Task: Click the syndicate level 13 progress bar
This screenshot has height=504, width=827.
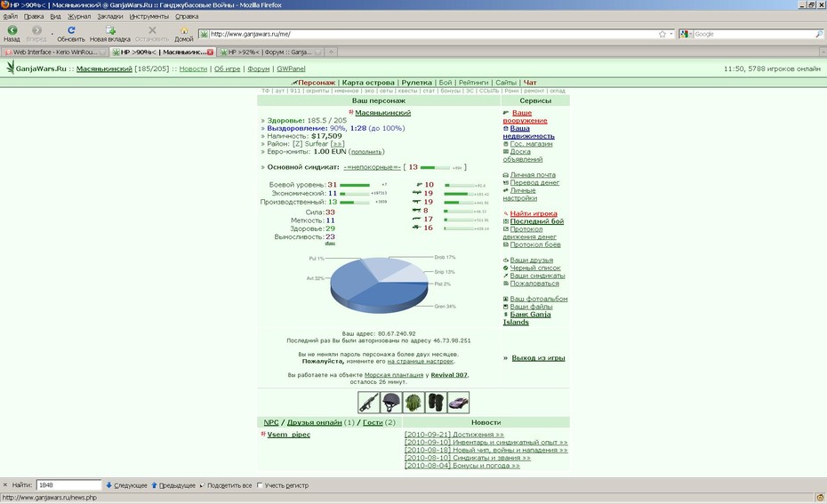Action: 435,168
